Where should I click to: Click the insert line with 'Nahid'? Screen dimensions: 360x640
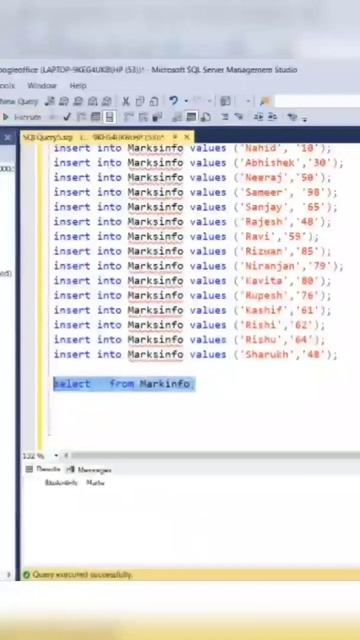pyautogui.click(x=193, y=148)
